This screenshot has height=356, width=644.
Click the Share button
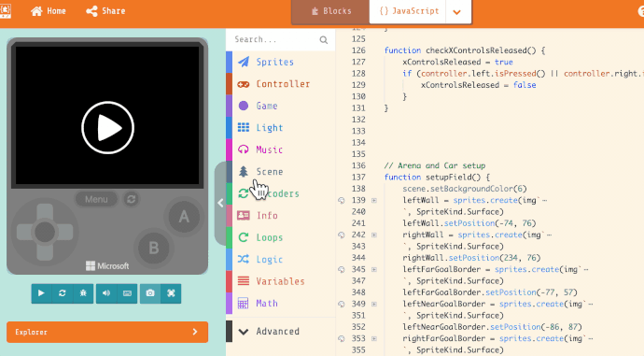click(x=105, y=11)
